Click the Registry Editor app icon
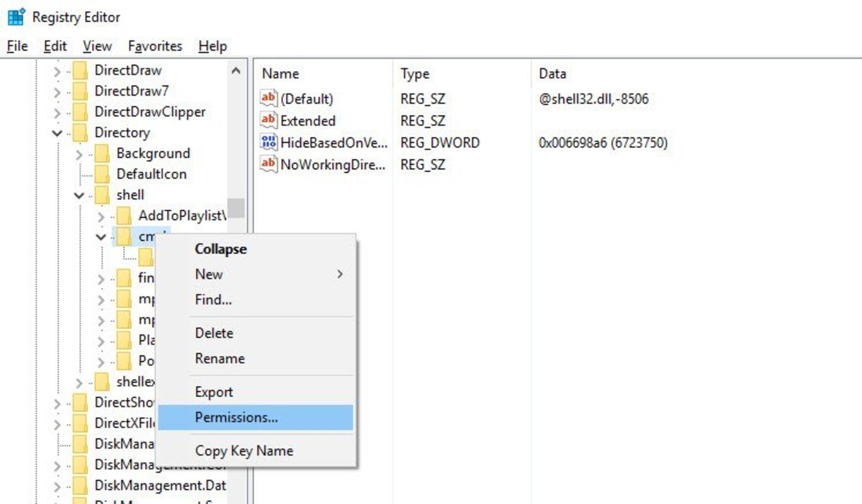 click(x=17, y=17)
